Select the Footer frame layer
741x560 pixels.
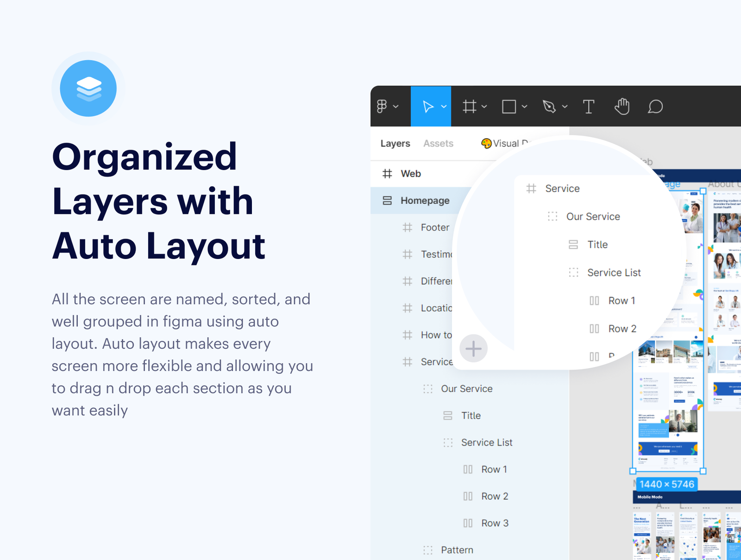434,227
